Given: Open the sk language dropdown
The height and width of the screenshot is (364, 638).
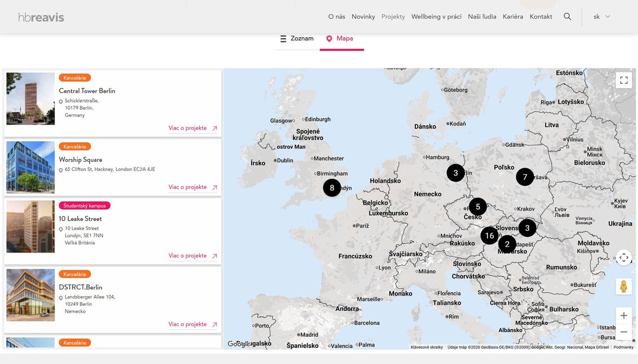Looking at the screenshot, I should click(x=602, y=17).
